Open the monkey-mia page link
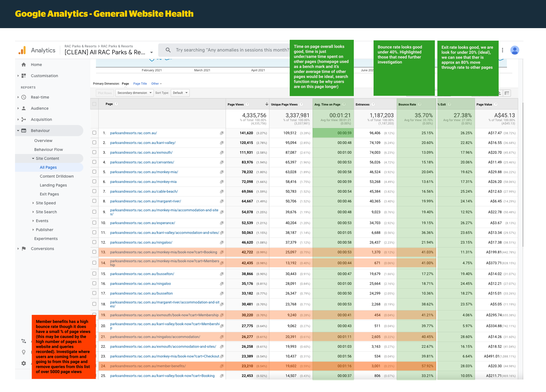 pyautogui.click(x=144, y=172)
